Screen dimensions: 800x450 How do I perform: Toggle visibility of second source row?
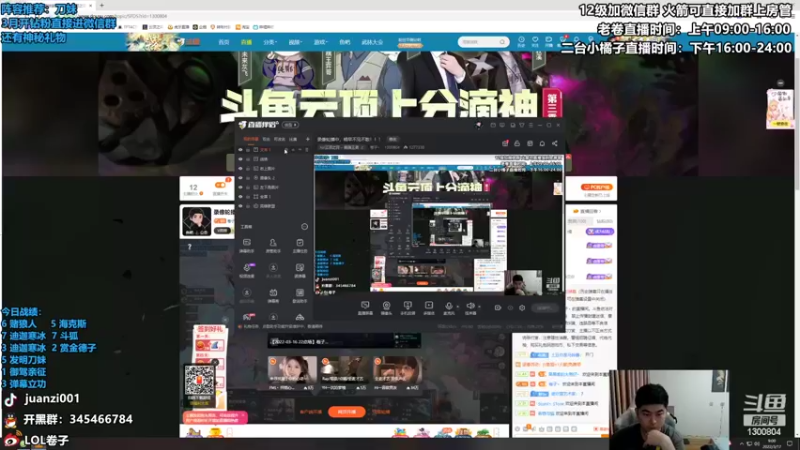click(240, 159)
